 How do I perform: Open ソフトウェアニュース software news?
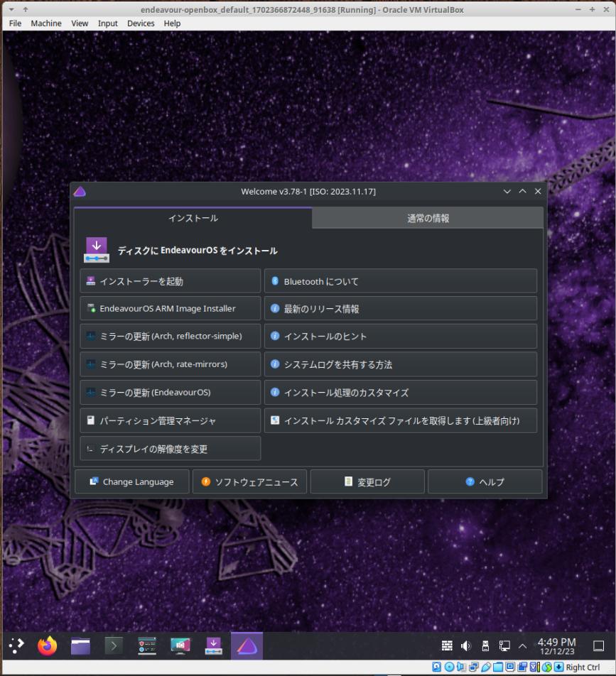point(249,481)
